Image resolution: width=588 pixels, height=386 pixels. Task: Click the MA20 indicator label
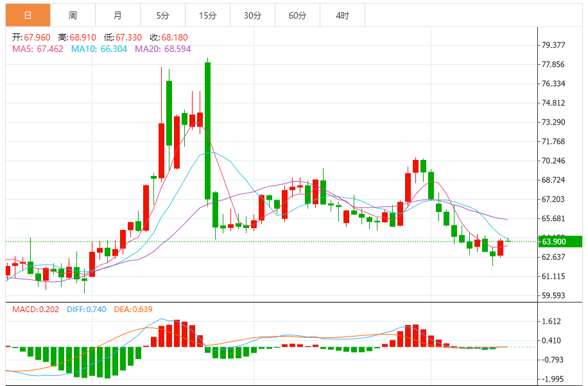[163, 49]
